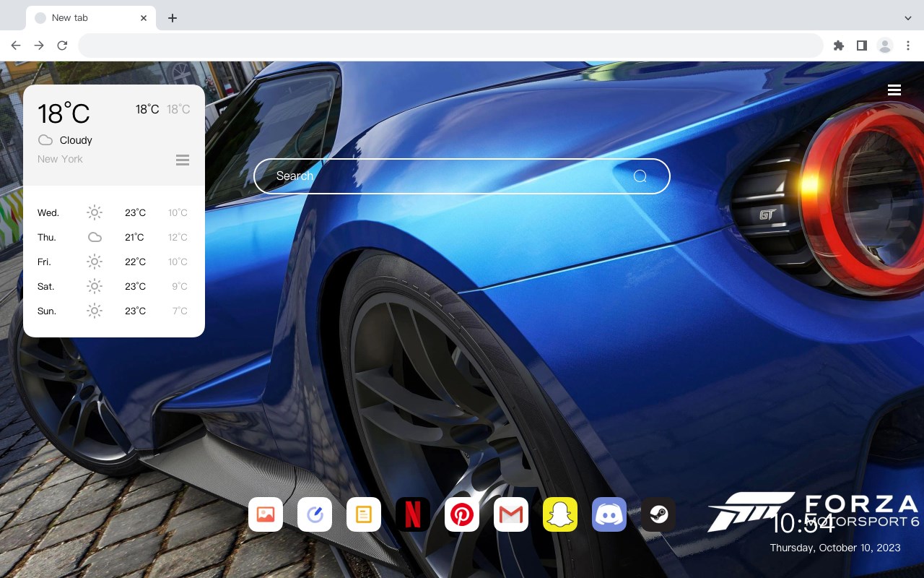
Task: Open Chrome three-dot menu
Action: tap(908, 46)
